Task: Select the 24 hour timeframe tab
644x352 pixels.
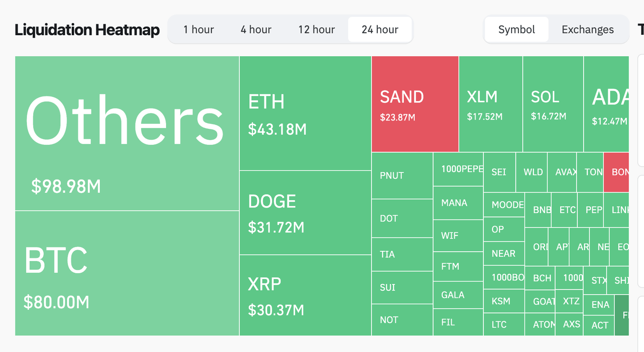Action: coord(380,29)
